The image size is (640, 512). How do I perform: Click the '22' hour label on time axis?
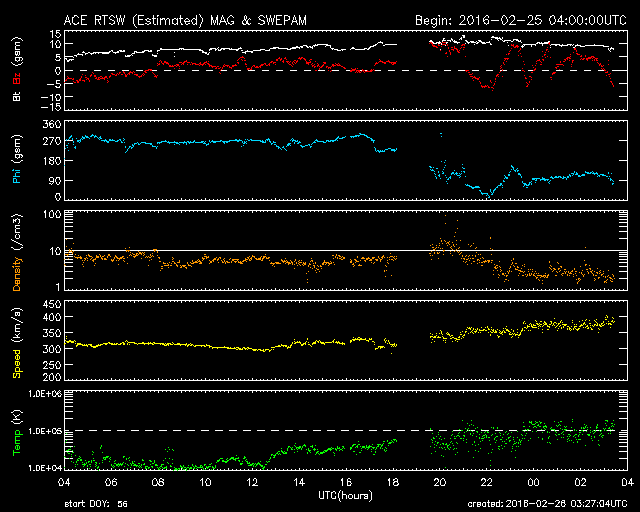pos(487,483)
